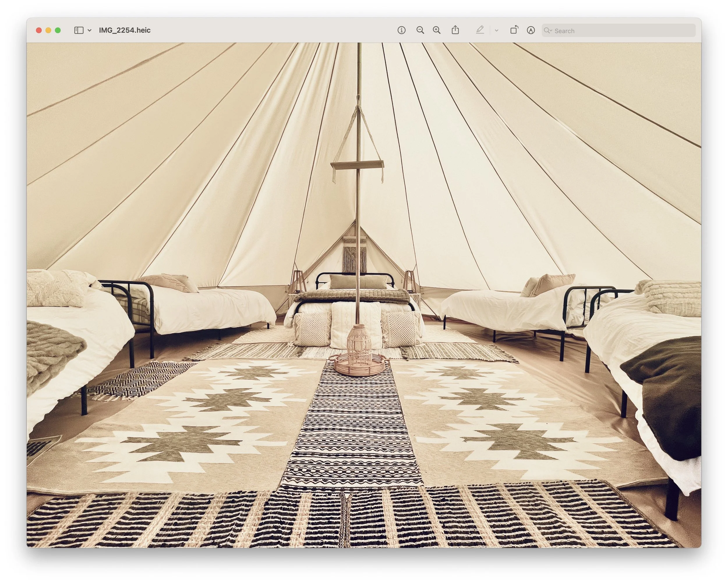This screenshot has height=583, width=728.
Task: Show the Markup toolbar
Action: point(531,30)
